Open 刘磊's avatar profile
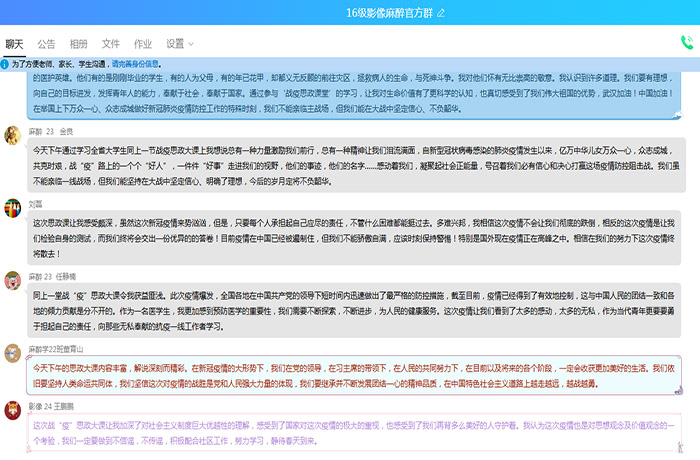Image resolution: width=700 pixels, height=460 pixels. pos(11,207)
